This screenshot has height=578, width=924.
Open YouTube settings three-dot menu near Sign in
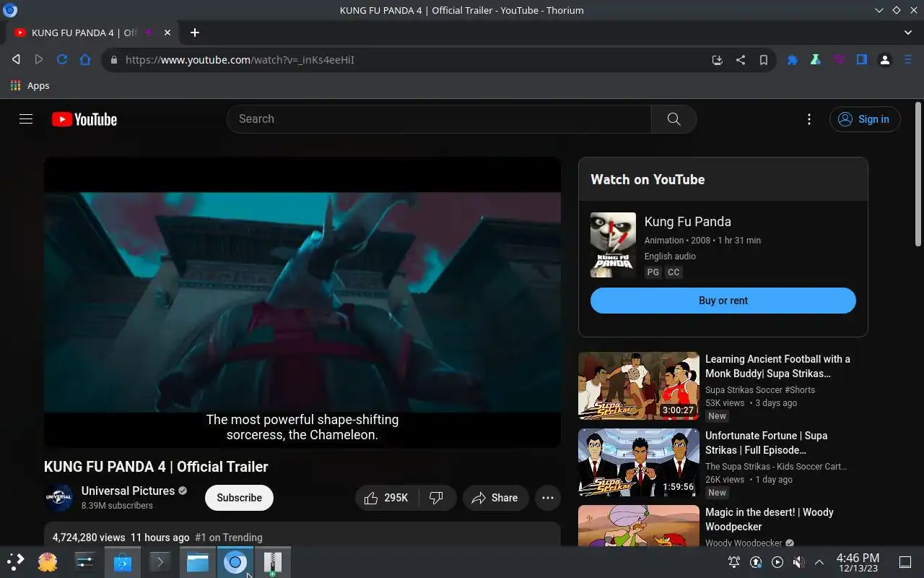809,119
